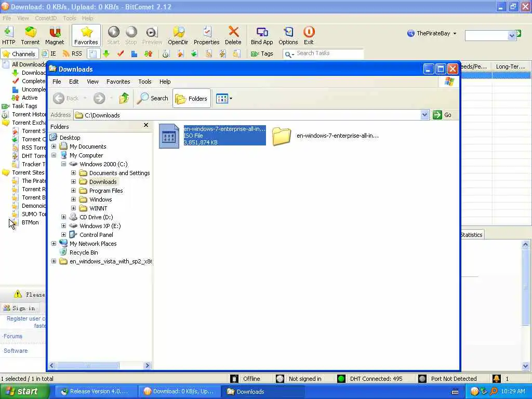Open the Favorites menu in Downloads window
Screen dimensions: 532x399
118,82
